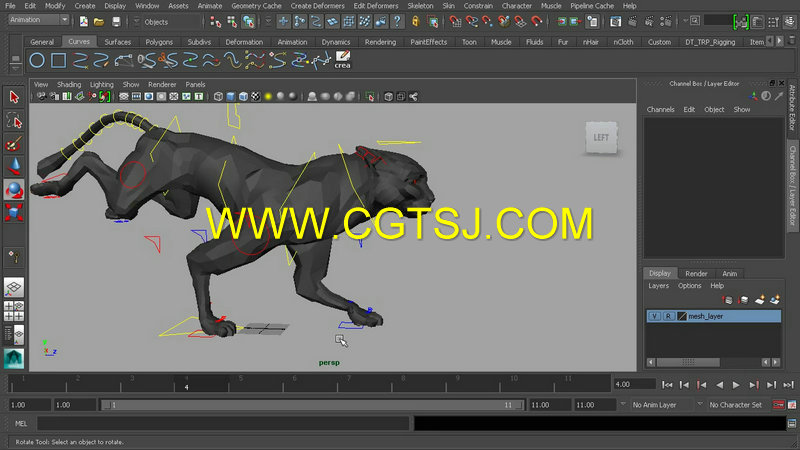
Task: Toggle visibility V of mesh_layer
Action: [654, 316]
